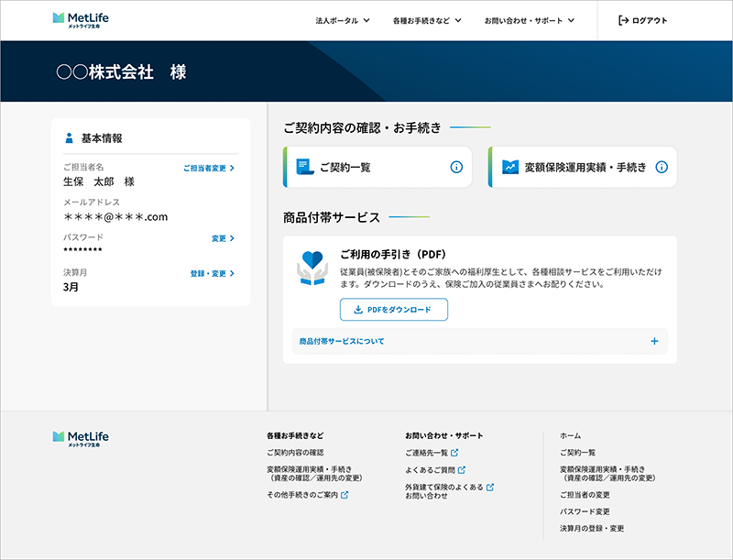
Task: Click the footer MetLife logo
Action: [x=81, y=439]
